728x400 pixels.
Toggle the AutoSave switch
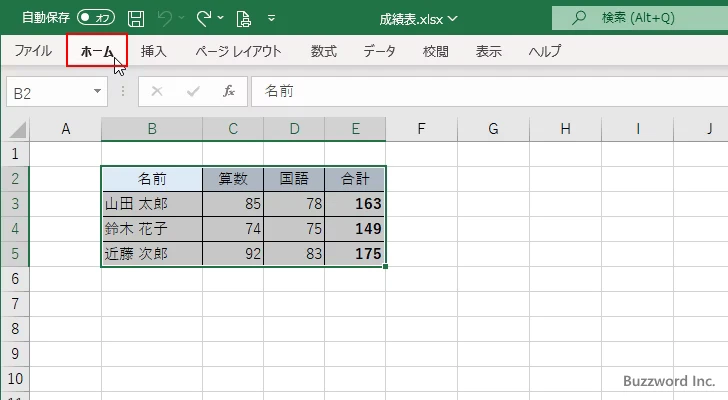[96, 18]
